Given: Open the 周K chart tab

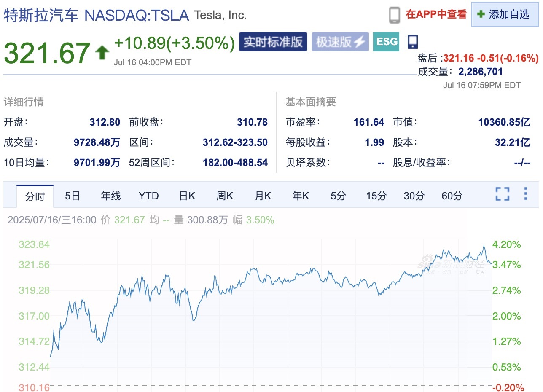Looking at the screenshot, I should point(225,196).
